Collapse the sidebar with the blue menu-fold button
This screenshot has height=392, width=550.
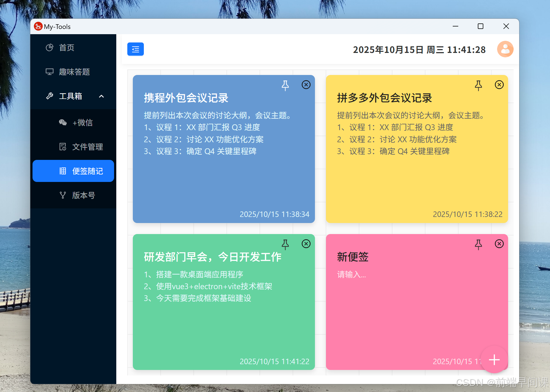pyautogui.click(x=135, y=49)
